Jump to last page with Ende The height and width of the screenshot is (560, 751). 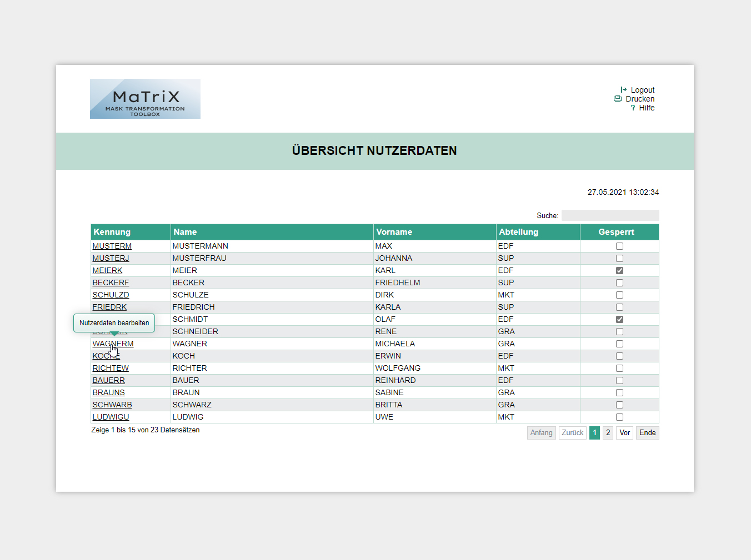(x=647, y=433)
